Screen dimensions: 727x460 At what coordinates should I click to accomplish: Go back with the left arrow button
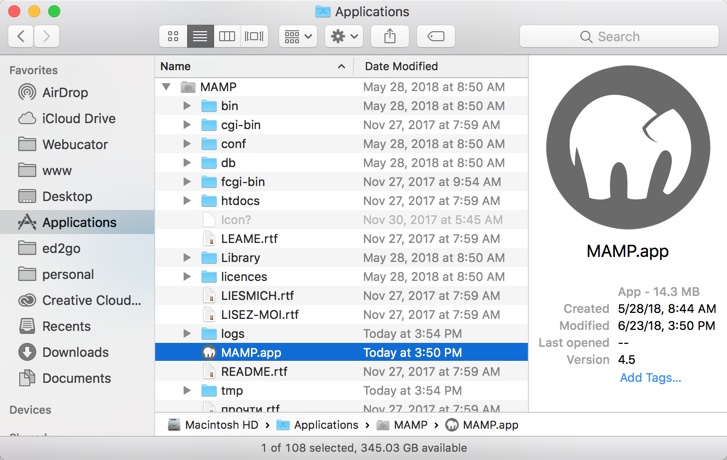tap(20, 36)
